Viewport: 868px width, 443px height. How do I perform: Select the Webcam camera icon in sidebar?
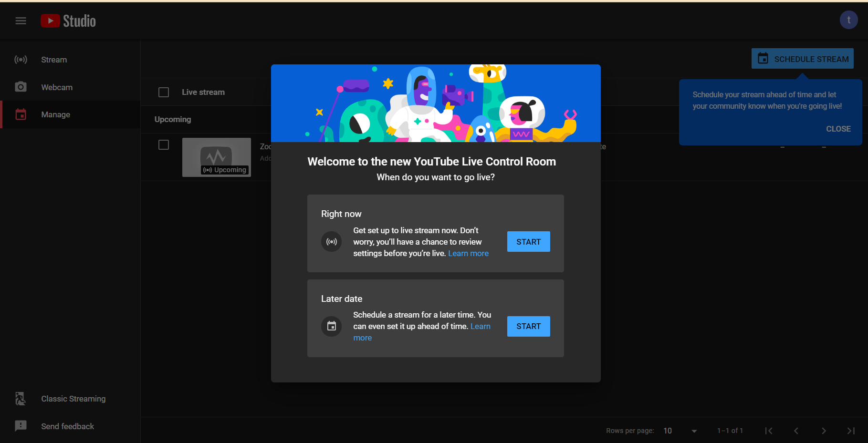[21, 87]
